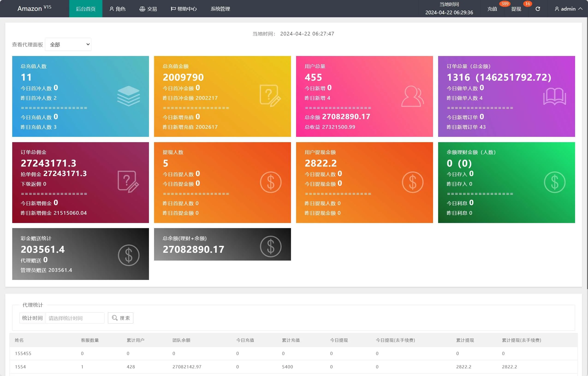
Task: Click the dollar icon in 彩金赠送统计 card
Action: 128,255
